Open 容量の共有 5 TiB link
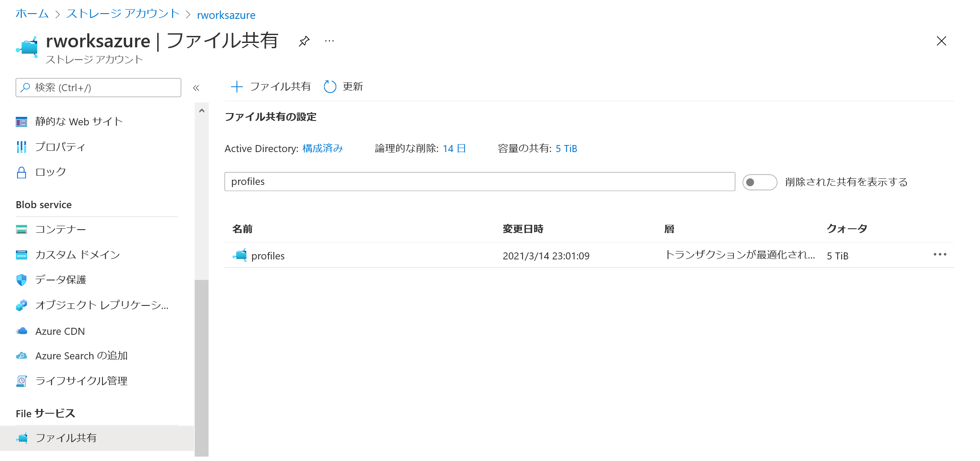 (566, 149)
